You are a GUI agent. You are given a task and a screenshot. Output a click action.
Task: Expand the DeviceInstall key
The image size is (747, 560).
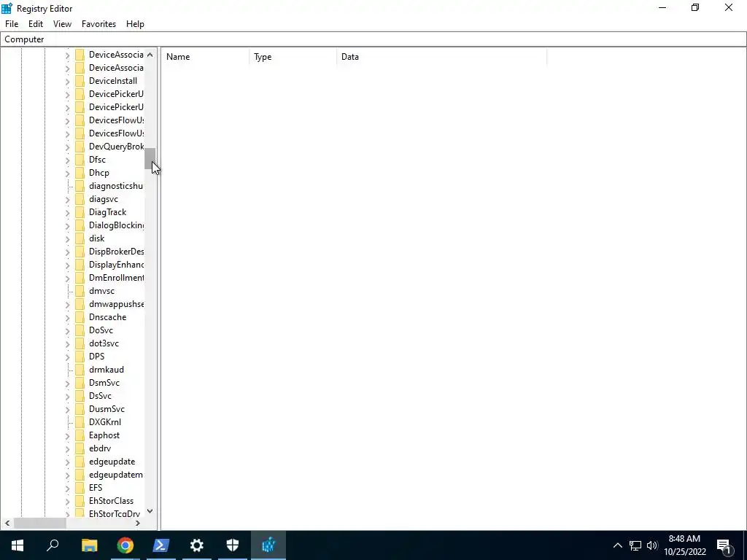[67, 82]
